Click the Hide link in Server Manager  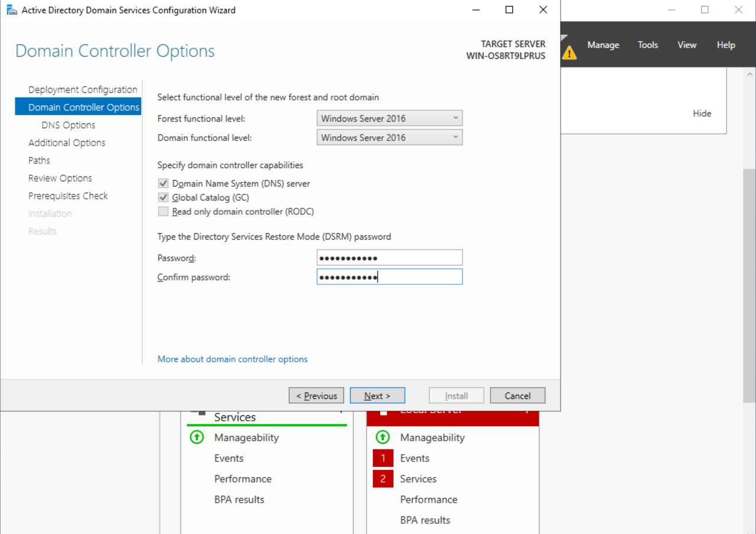[702, 113]
